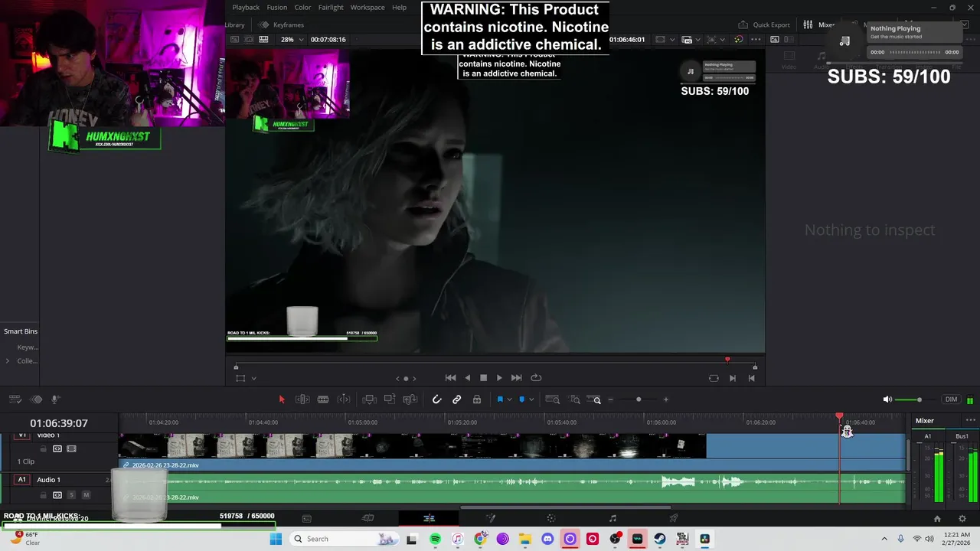
Task: Toggle timeline Snapping magnet icon
Action: (437, 399)
